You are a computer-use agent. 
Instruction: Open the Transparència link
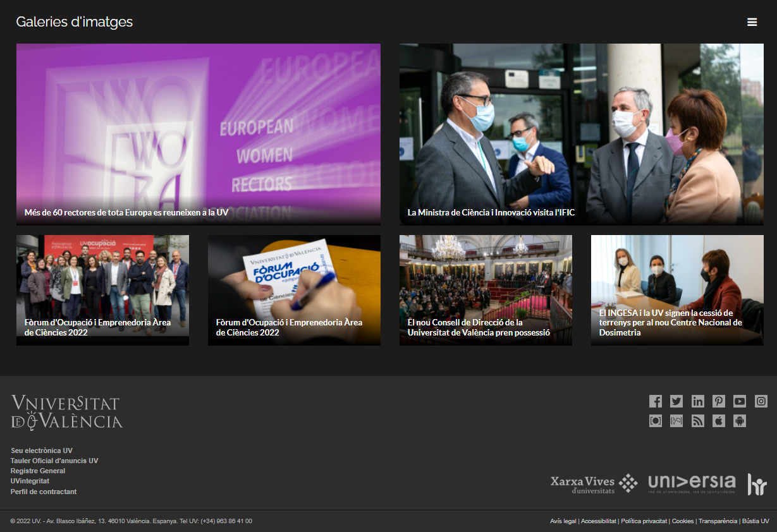(x=718, y=521)
